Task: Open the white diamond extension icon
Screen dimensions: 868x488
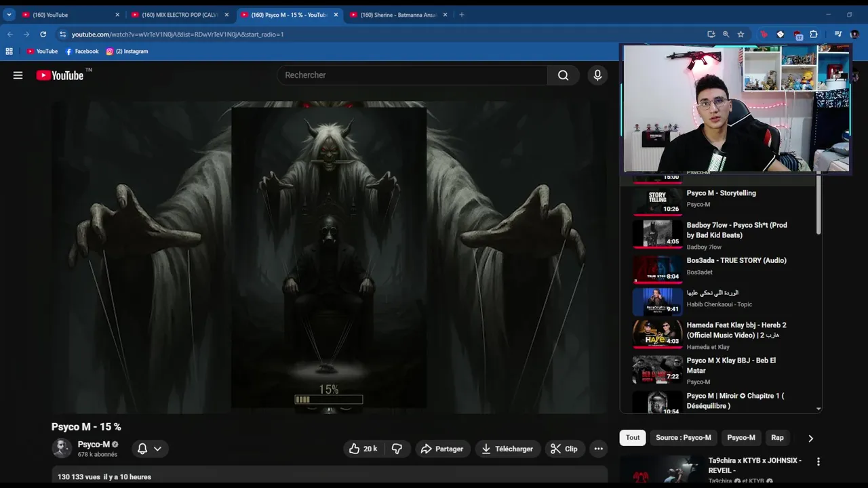Action: click(781, 34)
